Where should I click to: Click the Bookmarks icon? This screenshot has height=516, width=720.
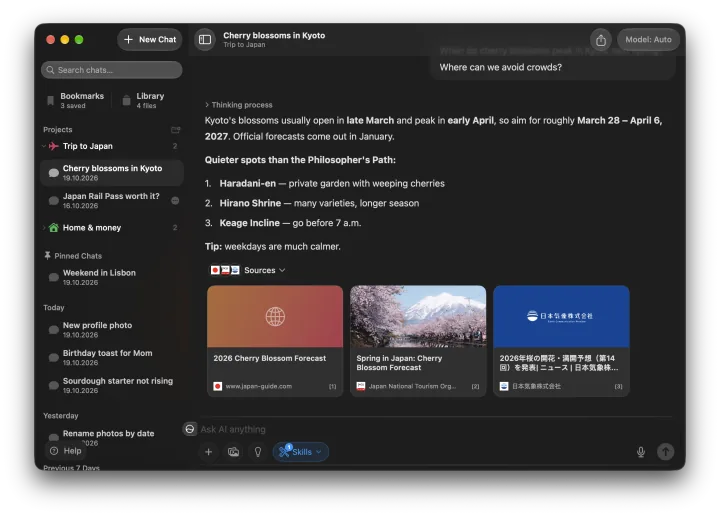51,101
